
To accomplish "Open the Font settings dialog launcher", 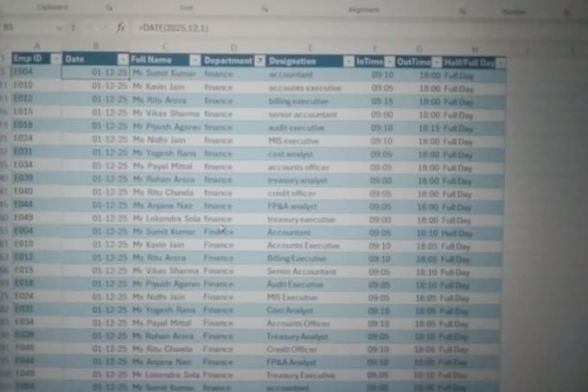I will pos(265,9).
